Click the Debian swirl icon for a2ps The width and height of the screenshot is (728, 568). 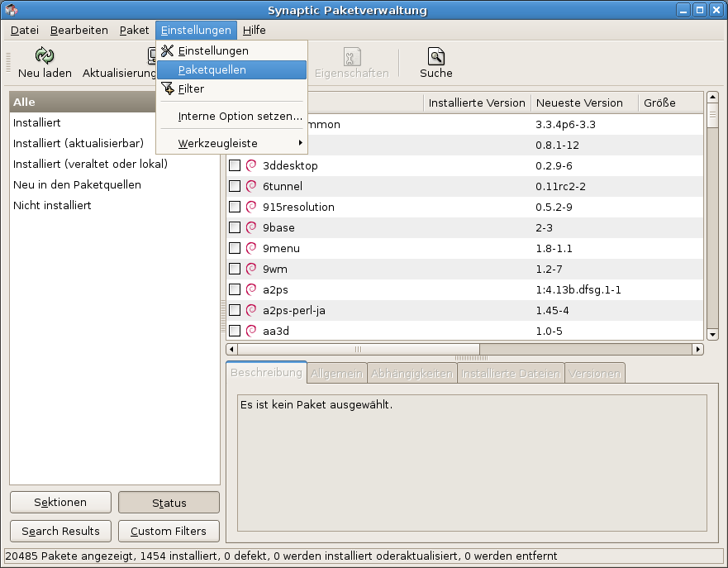pos(251,289)
